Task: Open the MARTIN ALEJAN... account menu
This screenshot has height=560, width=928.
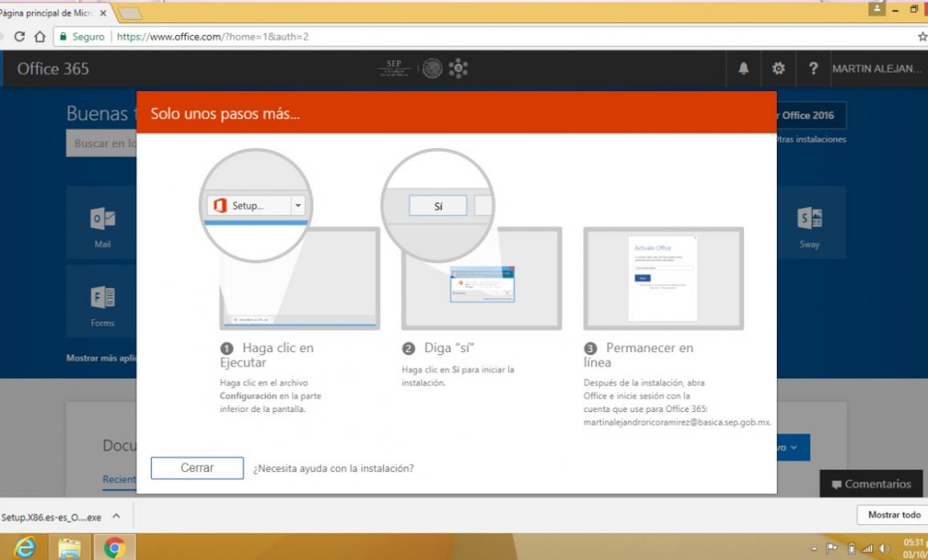Action: (x=877, y=69)
